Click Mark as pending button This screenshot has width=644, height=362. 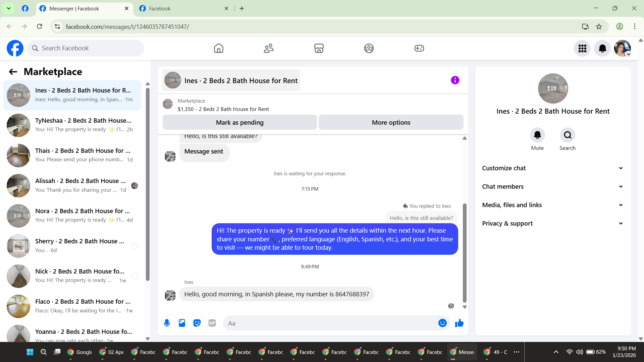pos(239,122)
